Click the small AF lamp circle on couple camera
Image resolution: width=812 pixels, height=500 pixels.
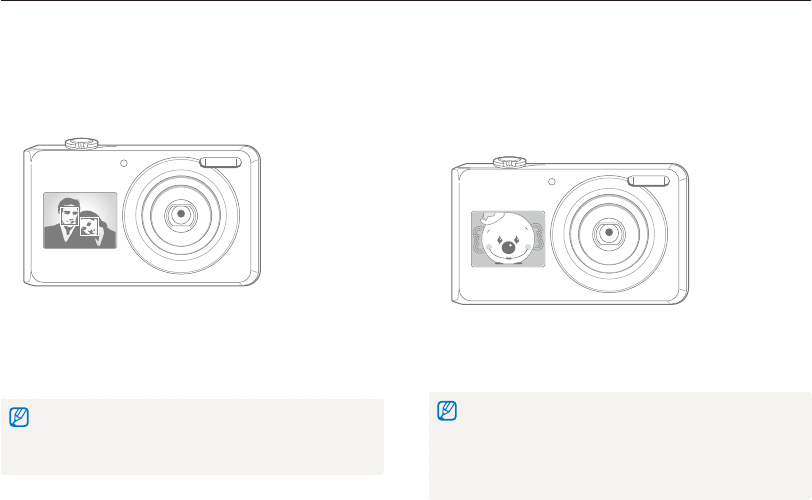(124, 164)
